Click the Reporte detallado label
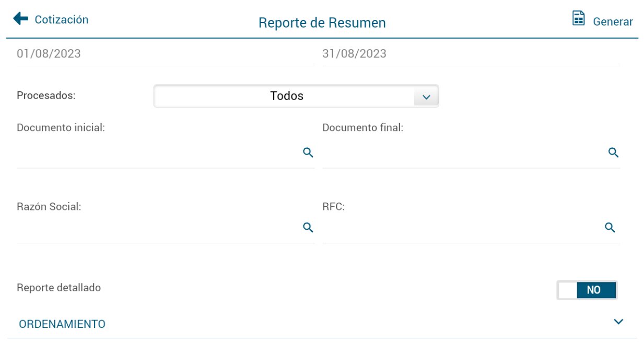This screenshot has height=343, width=644. [58, 288]
